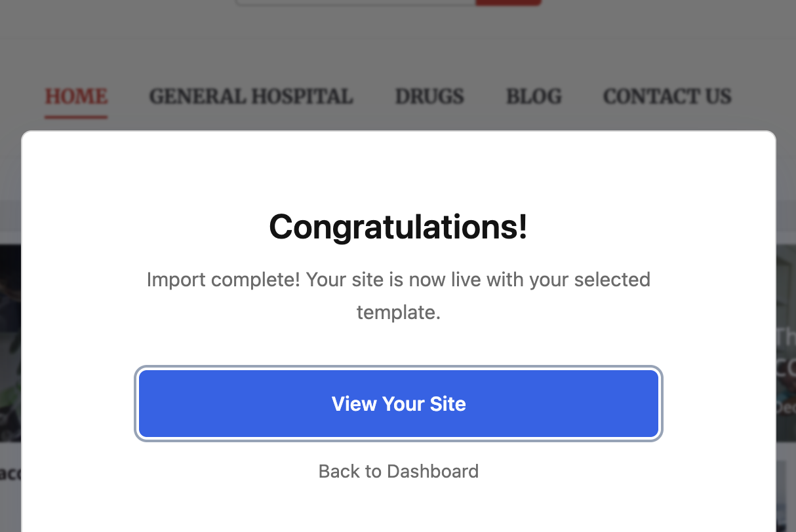Go back via Back to Dashboard link

tap(399, 471)
